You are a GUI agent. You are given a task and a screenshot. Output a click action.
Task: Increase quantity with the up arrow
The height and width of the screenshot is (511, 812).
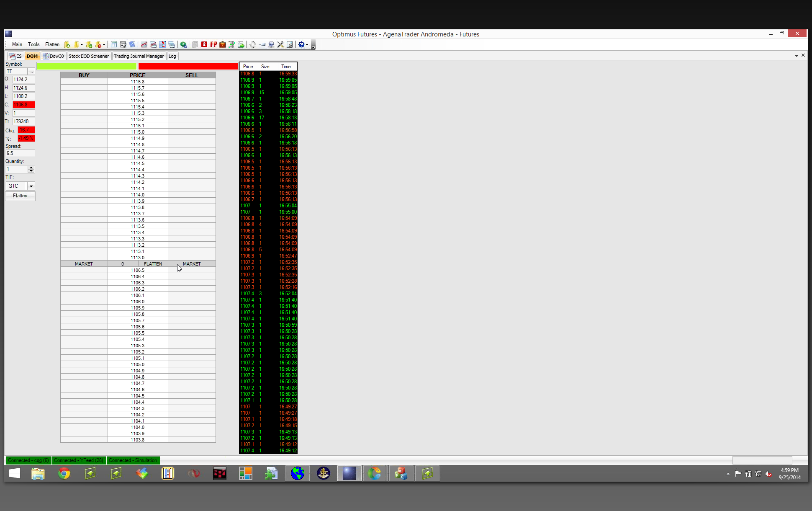coord(31,168)
